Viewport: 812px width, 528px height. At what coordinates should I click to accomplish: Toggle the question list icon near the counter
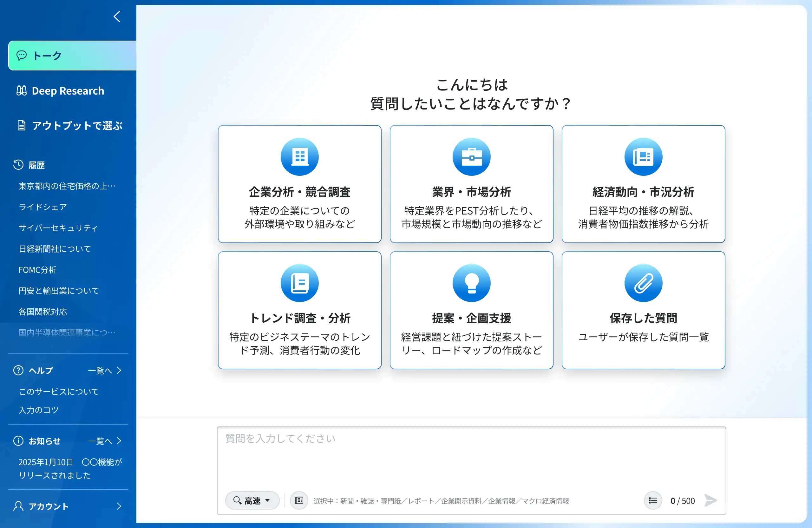[652, 500]
